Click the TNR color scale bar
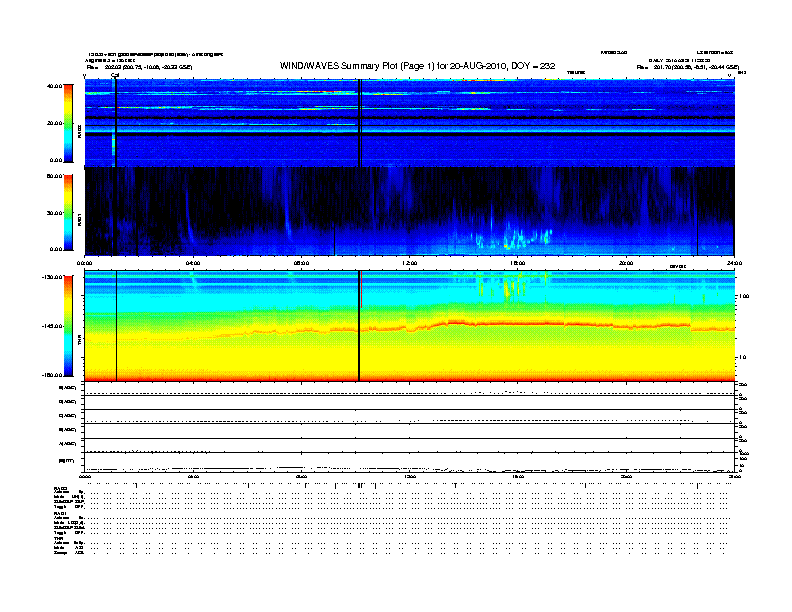The height and width of the screenshot is (612, 792). [69, 326]
